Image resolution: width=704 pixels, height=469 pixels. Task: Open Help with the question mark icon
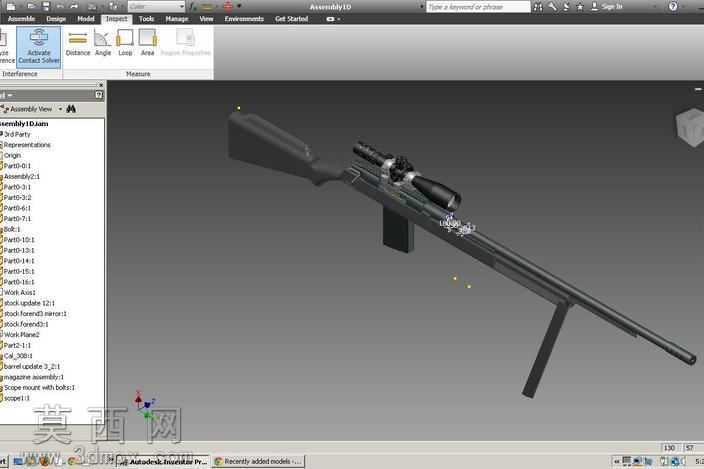click(x=673, y=6)
